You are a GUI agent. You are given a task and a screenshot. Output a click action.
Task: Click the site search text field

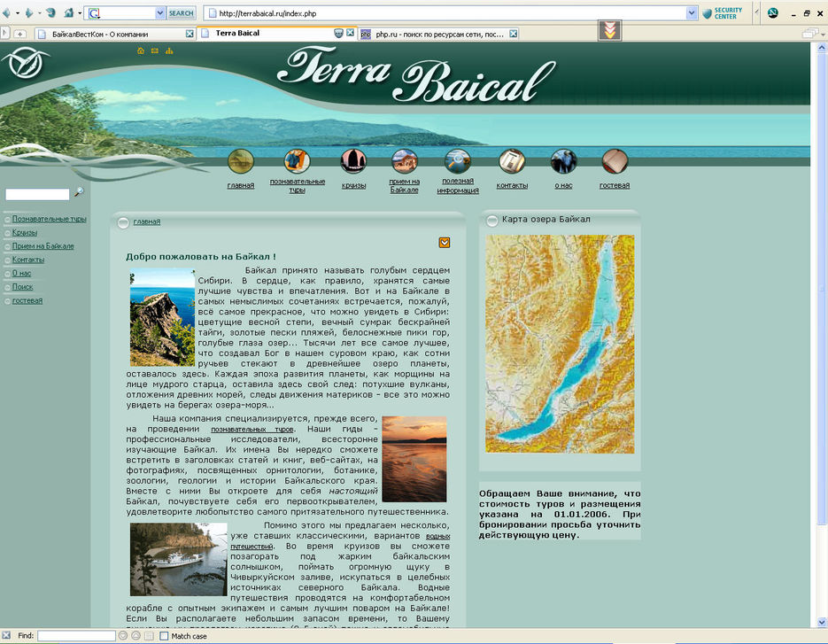(x=37, y=194)
